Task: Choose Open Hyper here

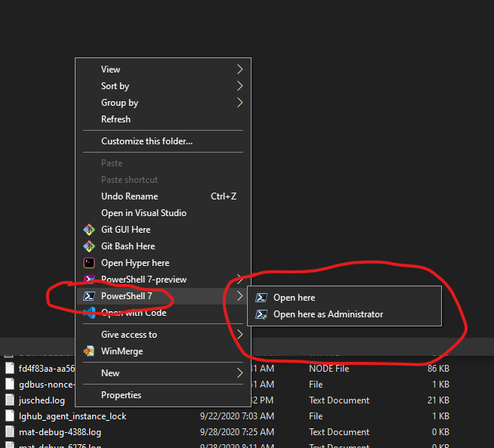Action: click(163, 263)
